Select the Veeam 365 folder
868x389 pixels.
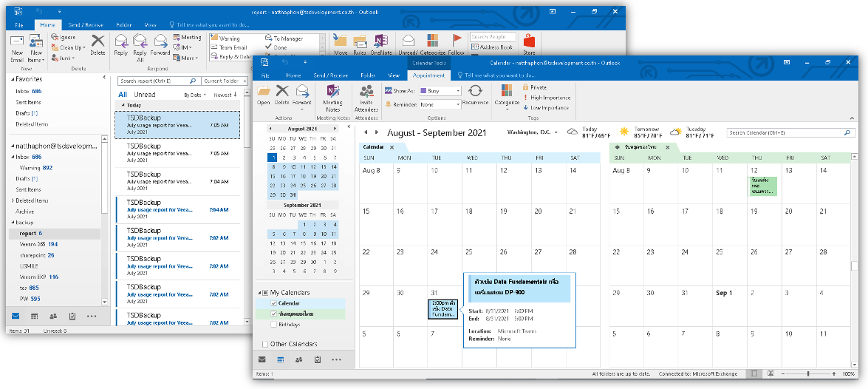38,244
